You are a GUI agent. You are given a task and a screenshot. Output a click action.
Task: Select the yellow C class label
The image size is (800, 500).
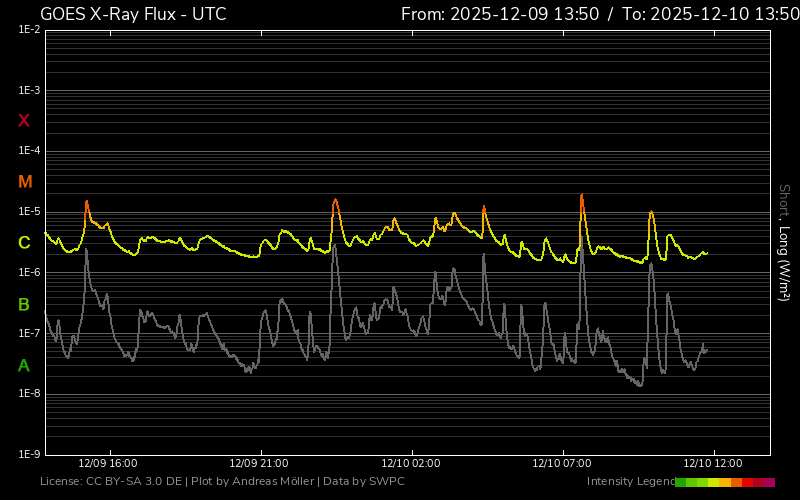click(24, 243)
